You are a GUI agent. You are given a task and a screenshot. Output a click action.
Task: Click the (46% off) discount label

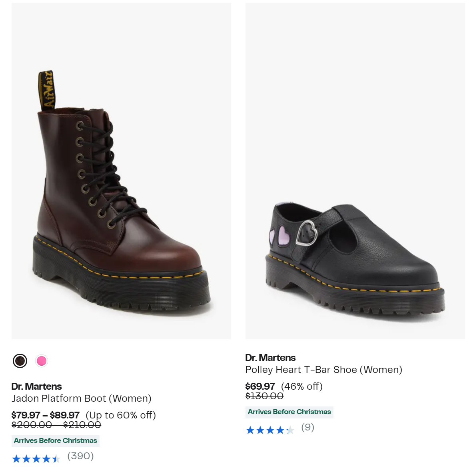[x=302, y=386]
